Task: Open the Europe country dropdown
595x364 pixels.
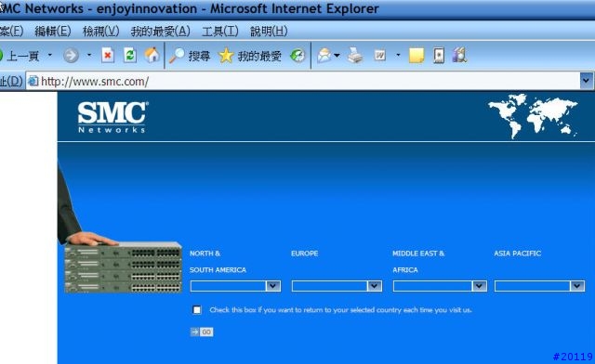Action: (x=337, y=286)
